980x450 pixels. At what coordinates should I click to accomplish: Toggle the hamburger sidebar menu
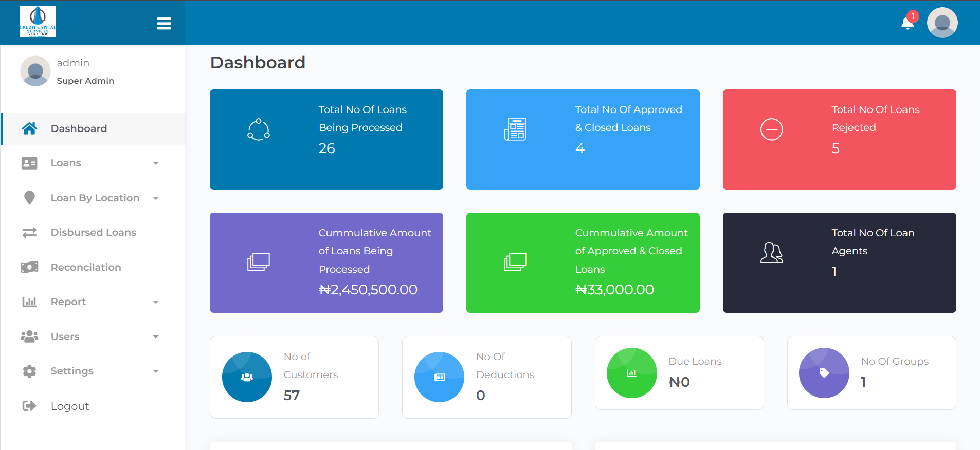(x=164, y=24)
